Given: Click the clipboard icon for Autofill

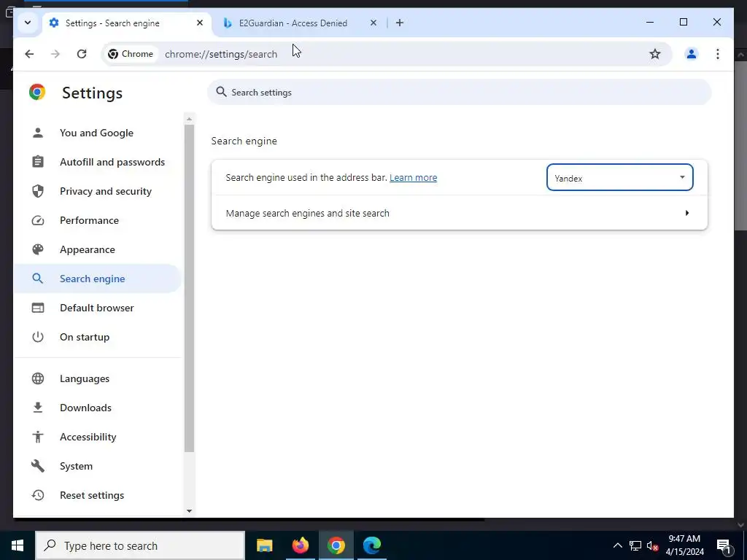Looking at the screenshot, I should 38,162.
